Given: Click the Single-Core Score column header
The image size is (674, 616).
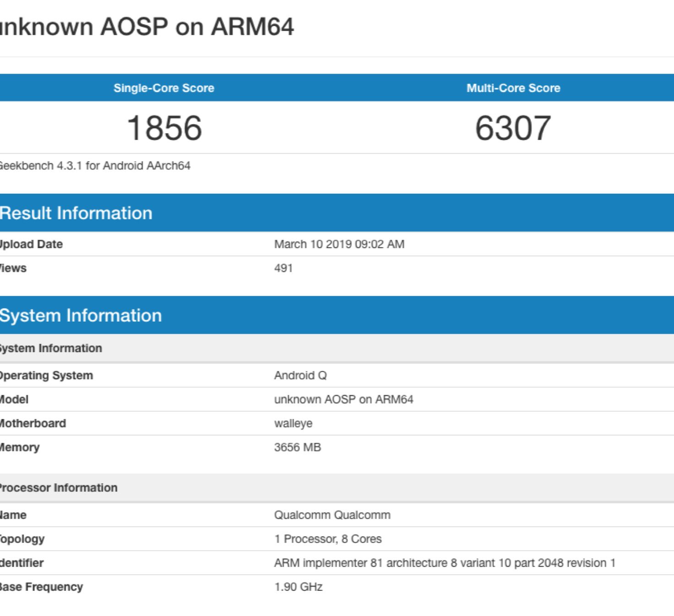Looking at the screenshot, I should [164, 88].
